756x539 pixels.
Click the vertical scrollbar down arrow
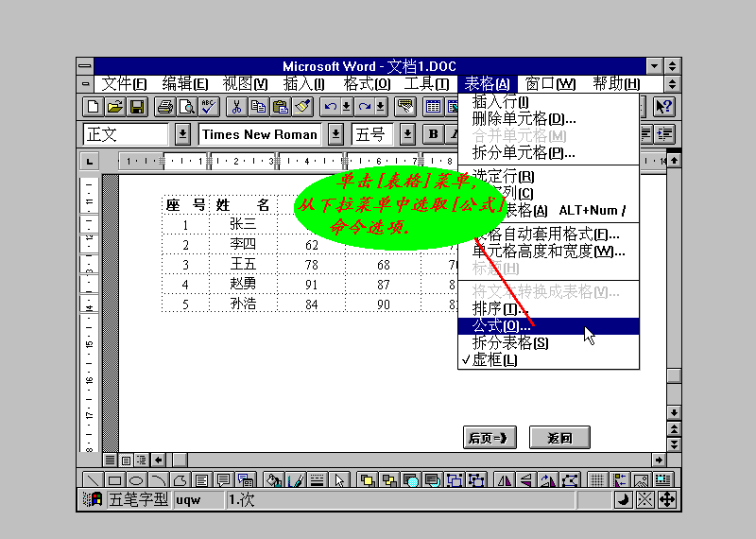(673, 412)
